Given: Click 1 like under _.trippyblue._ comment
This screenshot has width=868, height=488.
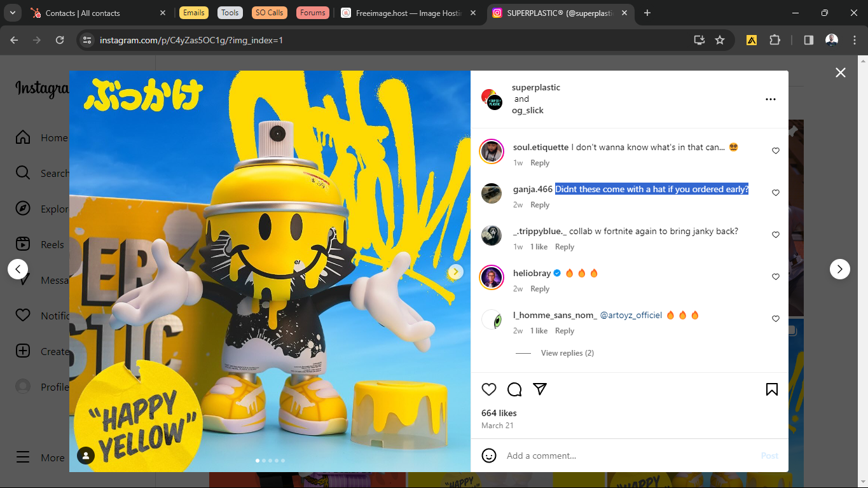Looking at the screenshot, I should point(539,247).
